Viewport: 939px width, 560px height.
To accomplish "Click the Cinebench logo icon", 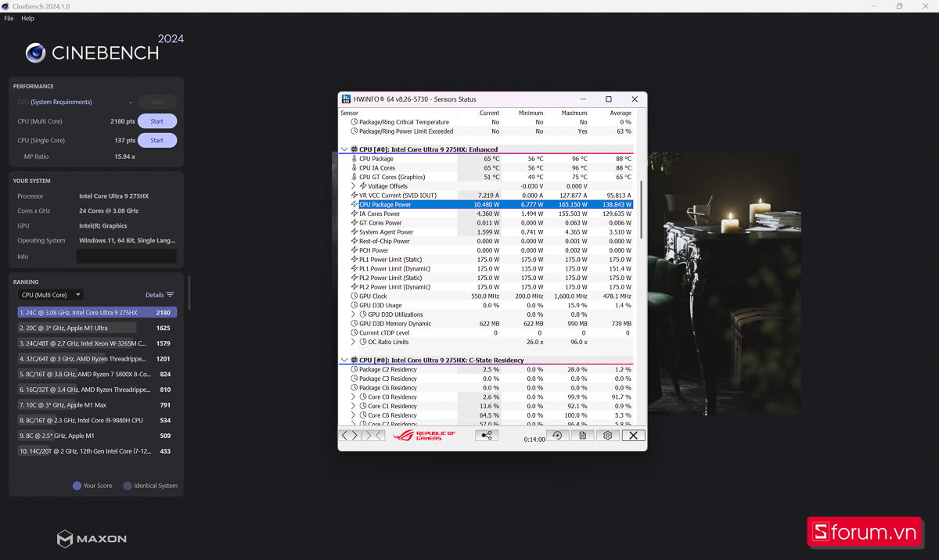I will (35, 52).
